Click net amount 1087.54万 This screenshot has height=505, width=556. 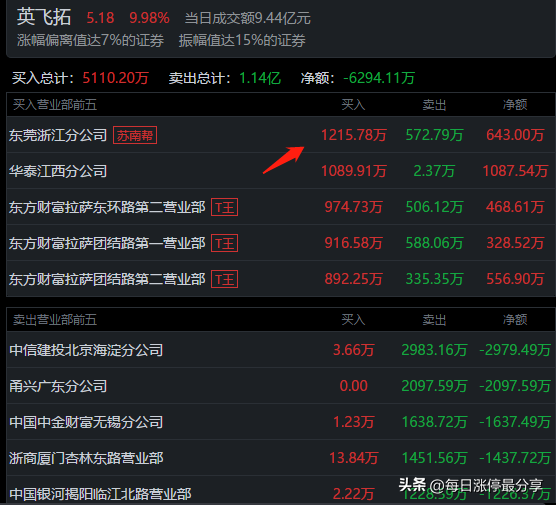tap(515, 171)
